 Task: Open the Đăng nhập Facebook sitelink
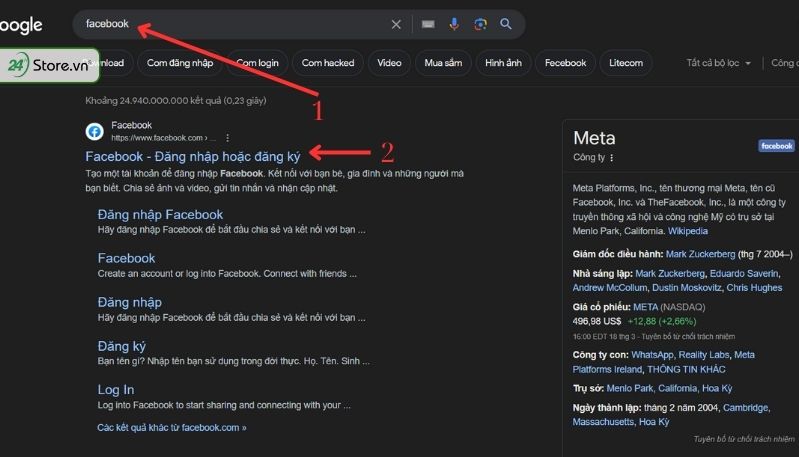[160, 214]
